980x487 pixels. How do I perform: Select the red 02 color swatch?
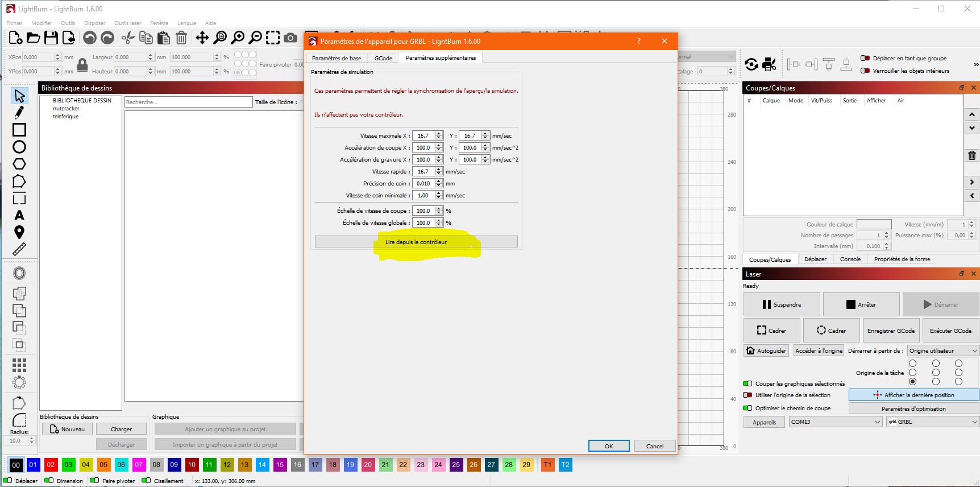51,465
